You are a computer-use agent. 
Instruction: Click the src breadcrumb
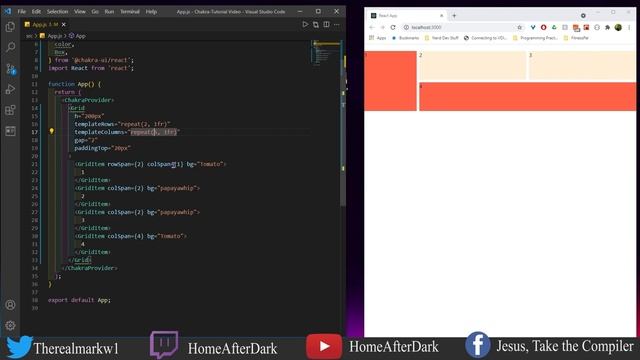[29, 36]
